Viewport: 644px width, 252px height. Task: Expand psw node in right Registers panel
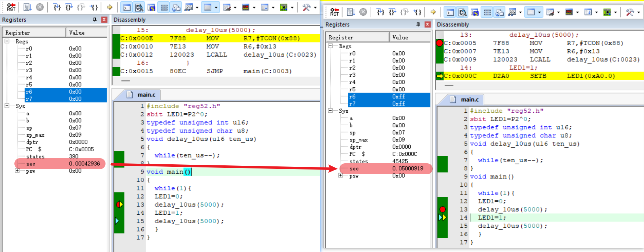(x=340, y=175)
